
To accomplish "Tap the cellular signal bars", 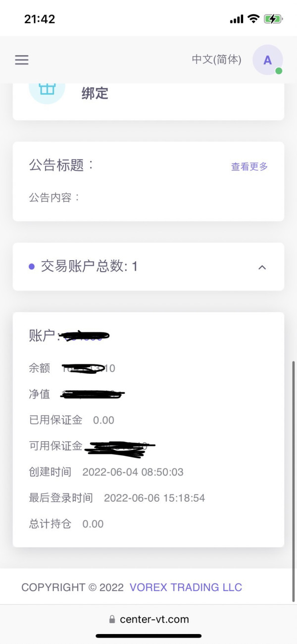I will tap(237, 19).
